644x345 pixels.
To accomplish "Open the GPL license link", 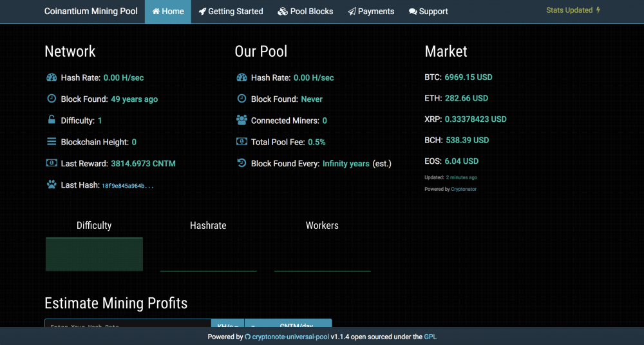I will (x=430, y=337).
